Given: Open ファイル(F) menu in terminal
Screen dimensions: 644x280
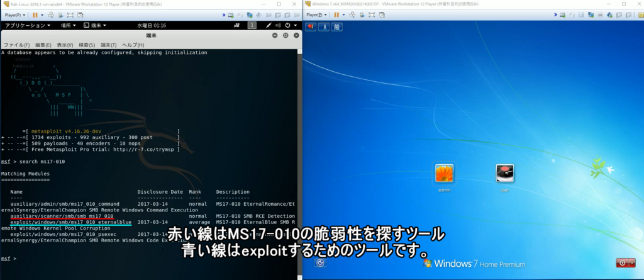Looking at the screenshot, I should (16, 45).
